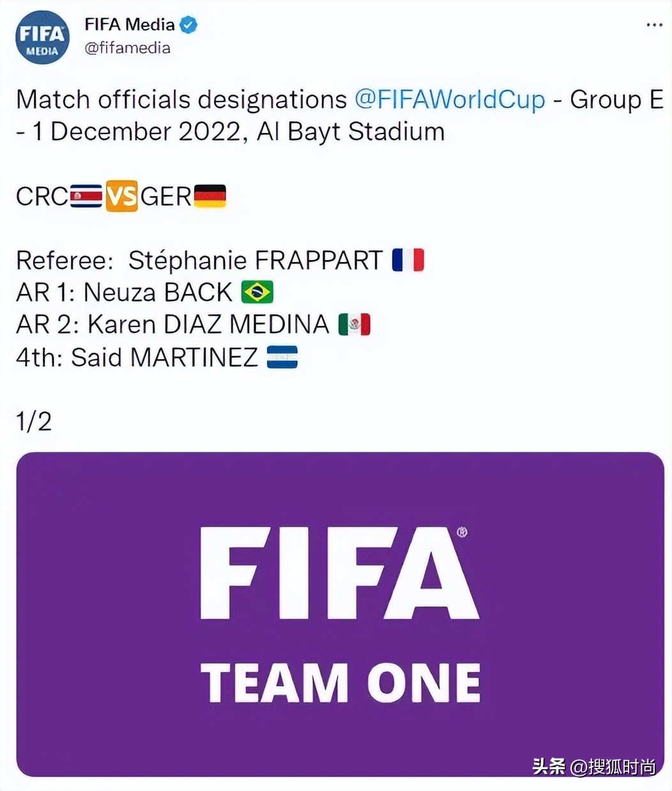This screenshot has width=672, height=791.
Task: Click the France flag beside FRAPPART
Action: 408,260
